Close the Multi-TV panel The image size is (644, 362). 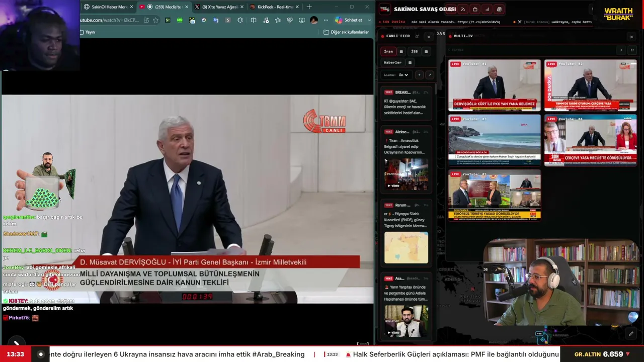click(631, 37)
